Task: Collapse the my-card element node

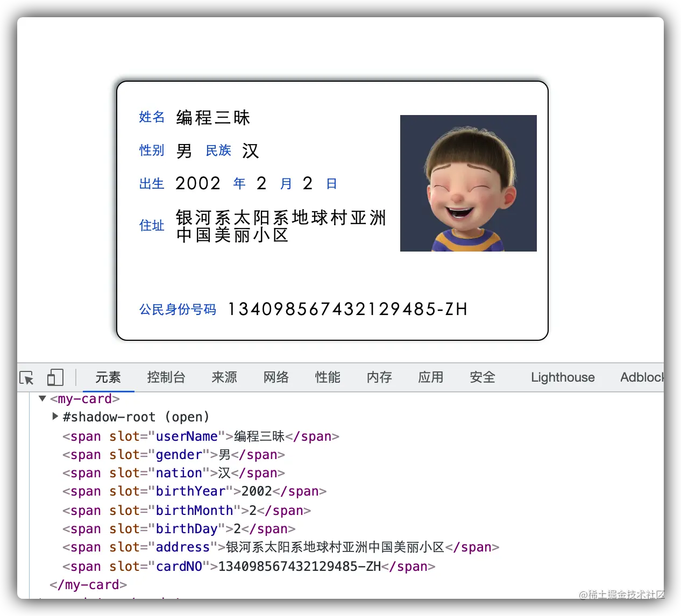Action: point(42,399)
